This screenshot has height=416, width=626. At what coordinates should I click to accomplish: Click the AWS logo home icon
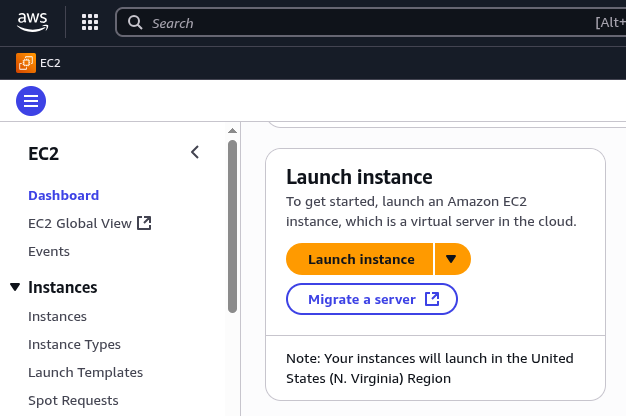[x=33, y=22]
